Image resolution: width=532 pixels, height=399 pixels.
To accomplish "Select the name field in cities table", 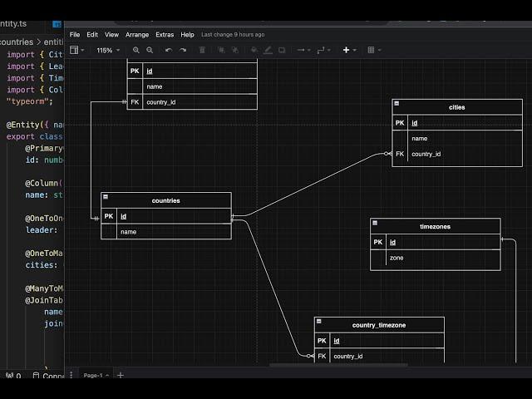I will pyautogui.click(x=457, y=139).
